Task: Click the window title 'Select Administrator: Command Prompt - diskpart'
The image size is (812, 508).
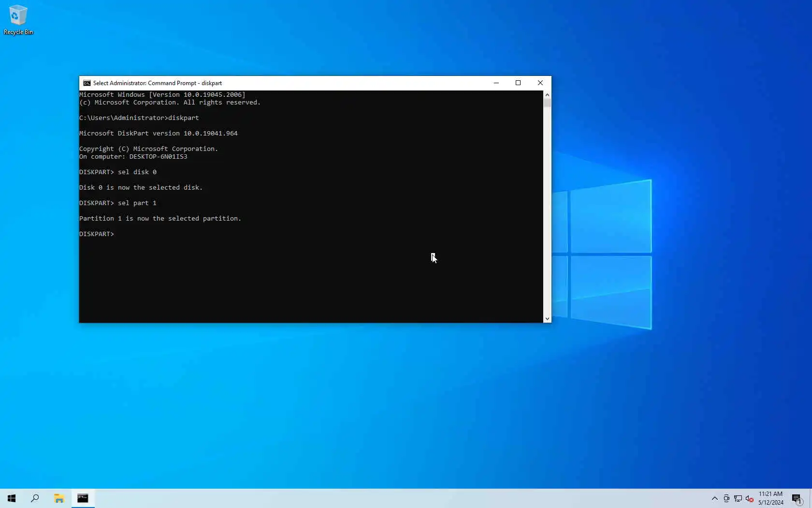Action: coord(158,83)
